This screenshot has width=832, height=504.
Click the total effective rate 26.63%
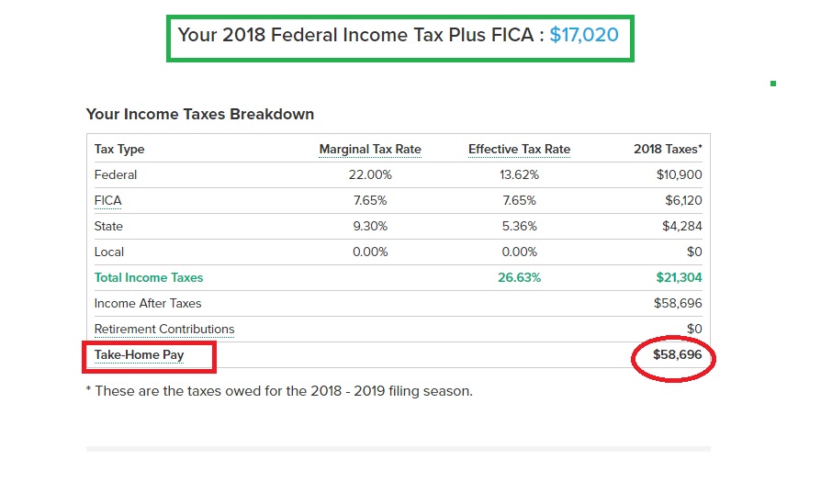pos(519,277)
